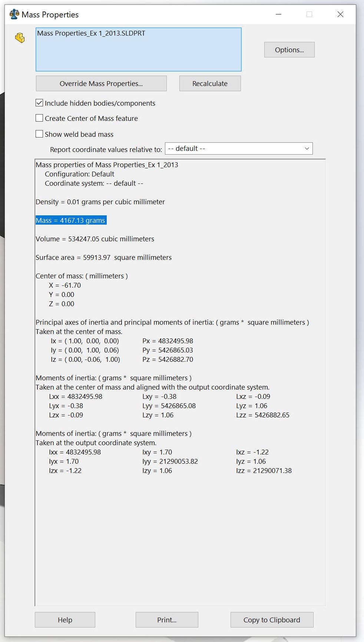Viewport: 364px width, 642px height.
Task: Click the Print button
Action: click(x=167, y=620)
